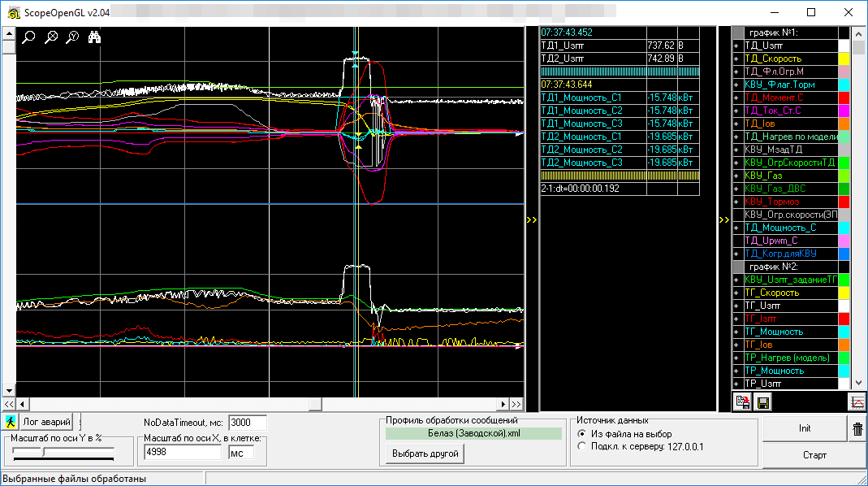This screenshot has width=868, height=486.
Task: Click the X-axis scale field 4998
Action: 182,452
